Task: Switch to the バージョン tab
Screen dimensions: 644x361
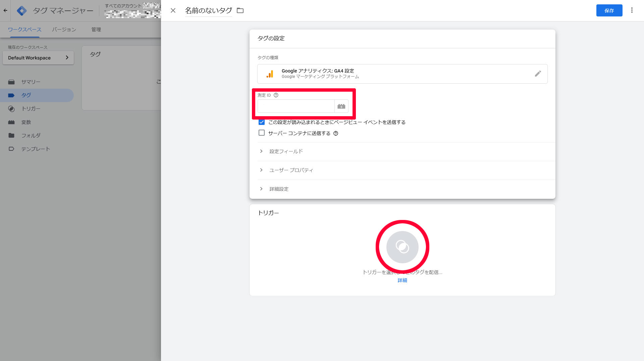Action: (x=64, y=30)
